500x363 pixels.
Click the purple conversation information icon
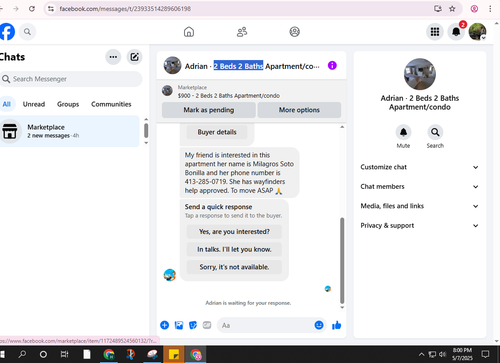[x=332, y=65]
